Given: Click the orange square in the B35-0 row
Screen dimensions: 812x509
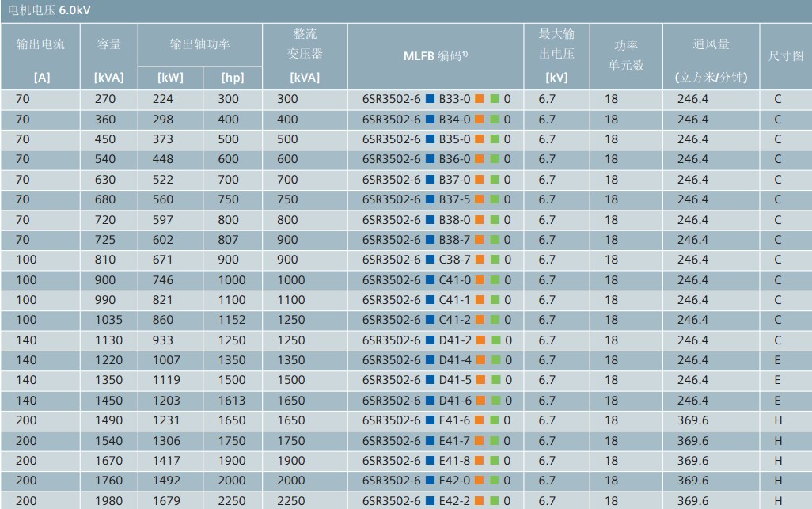Looking at the screenshot, I should point(480,139).
